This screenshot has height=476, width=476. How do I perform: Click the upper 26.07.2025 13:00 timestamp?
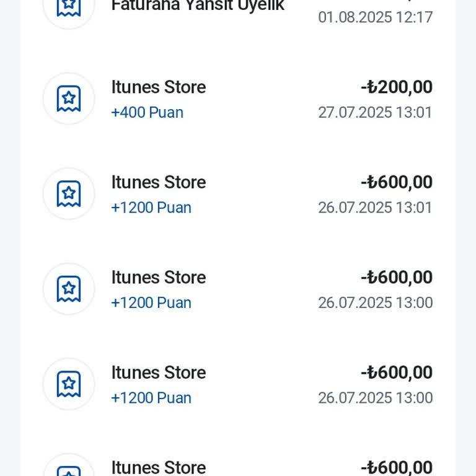point(375,302)
